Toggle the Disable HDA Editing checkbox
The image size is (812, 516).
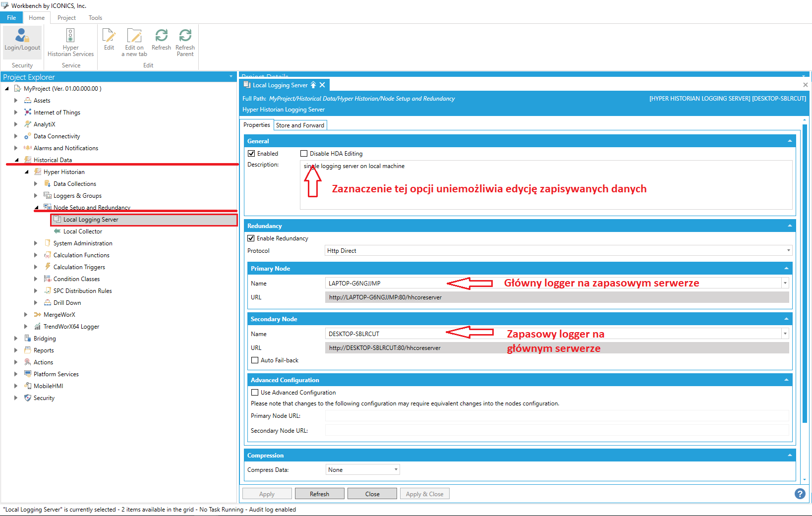click(x=304, y=154)
